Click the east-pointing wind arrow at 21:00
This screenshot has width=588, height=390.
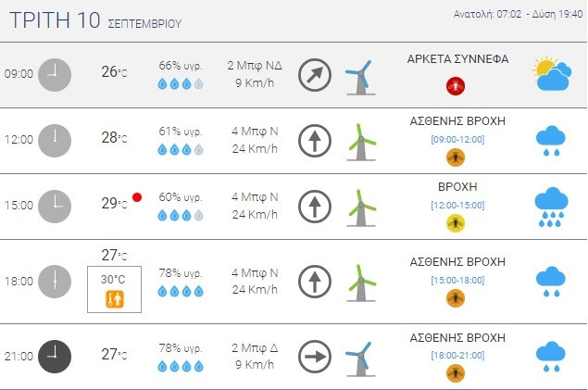[315, 356]
